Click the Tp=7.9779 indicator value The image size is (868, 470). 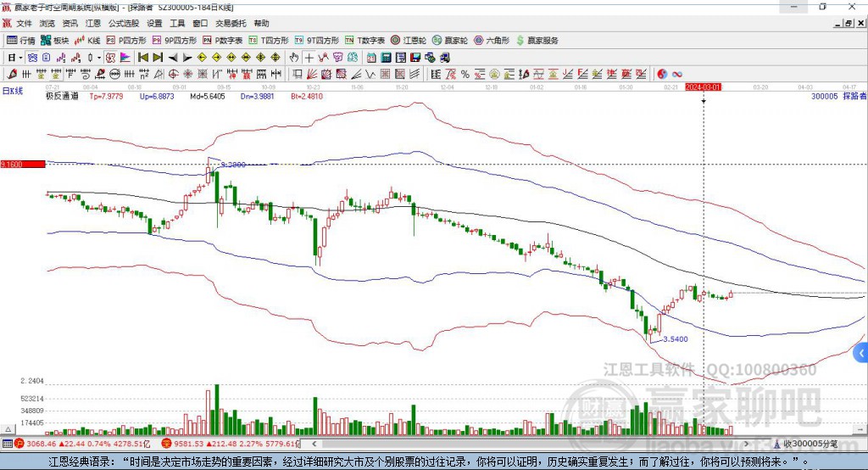106,97
